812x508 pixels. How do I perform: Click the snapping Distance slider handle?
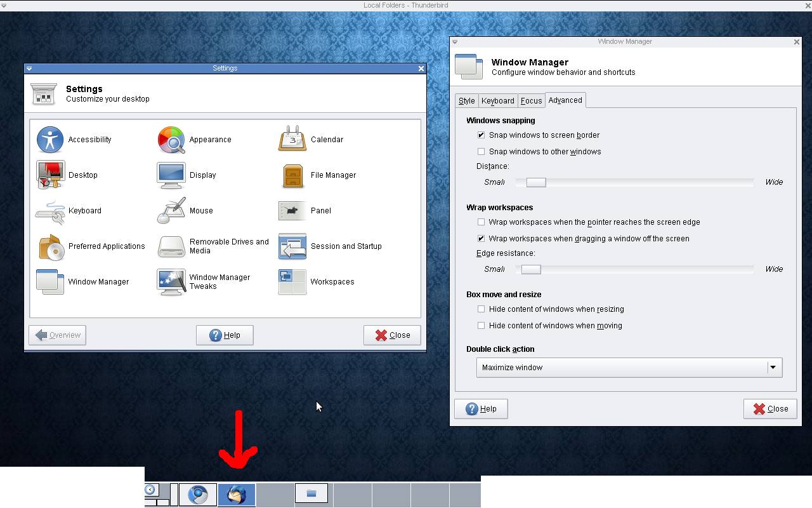(535, 182)
